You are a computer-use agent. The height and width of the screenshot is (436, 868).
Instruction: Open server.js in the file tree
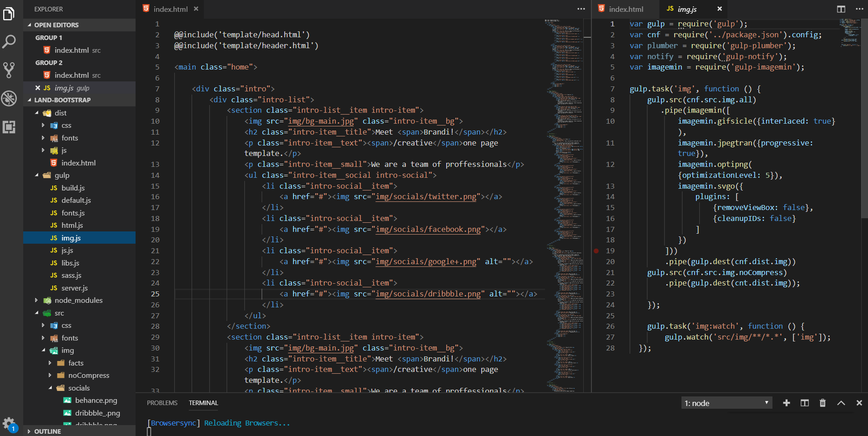(74, 288)
